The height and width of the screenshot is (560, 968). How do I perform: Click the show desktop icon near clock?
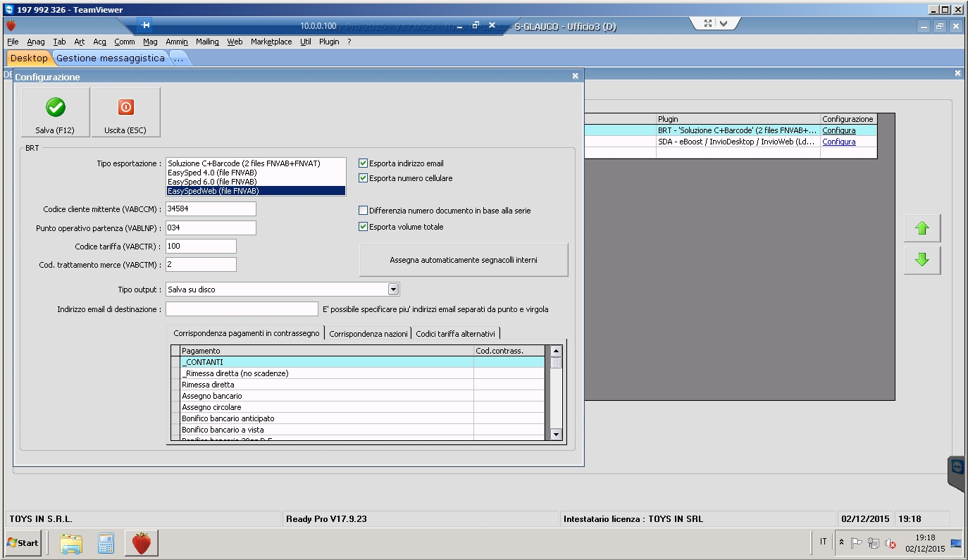pyautogui.click(x=956, y=543)
